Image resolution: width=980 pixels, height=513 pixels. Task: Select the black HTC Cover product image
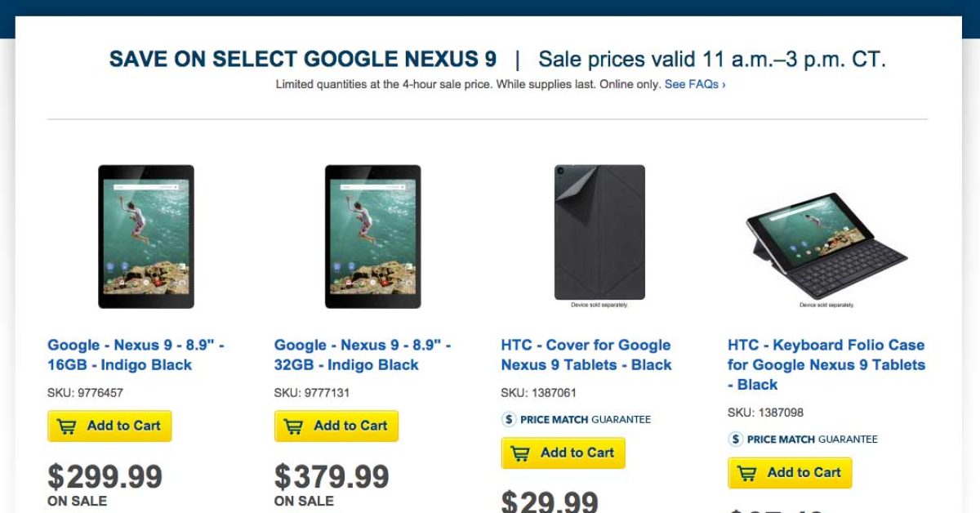coord(599,233)
